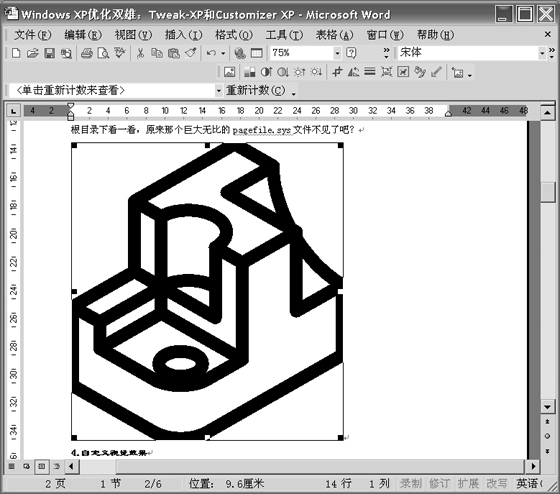This screenshot has height=494, width=560.
Task: Run the spelling and grammar check
Action: click(120, 53)
